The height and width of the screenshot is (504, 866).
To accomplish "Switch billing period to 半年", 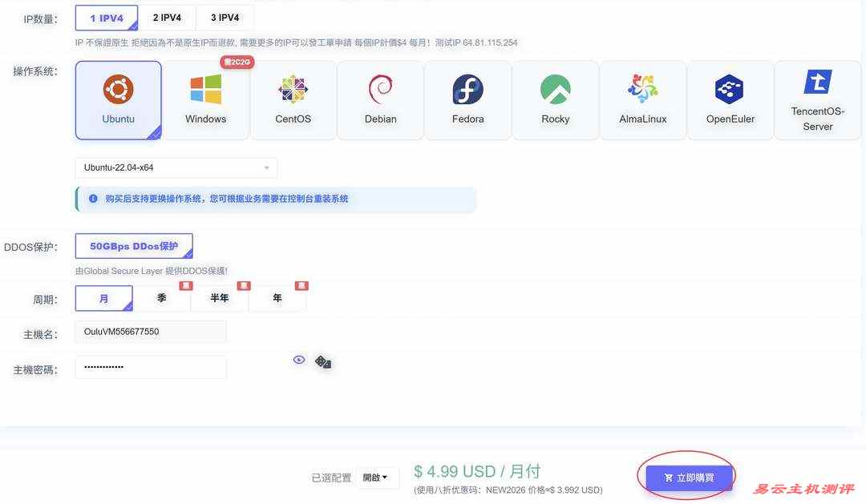I will coord(219,297).
